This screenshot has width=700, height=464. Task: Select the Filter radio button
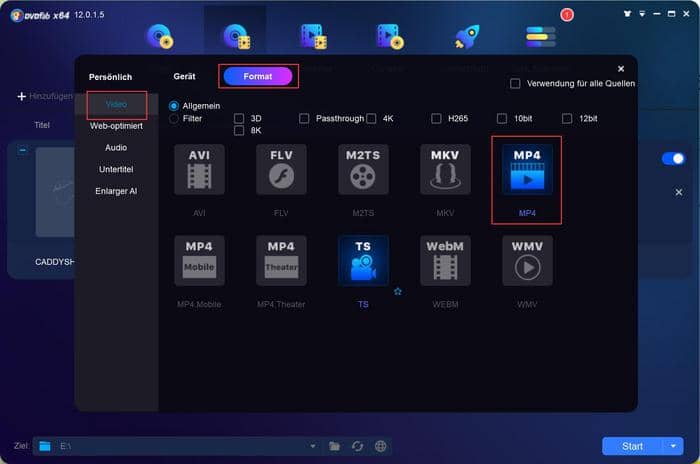coord(174,118)
